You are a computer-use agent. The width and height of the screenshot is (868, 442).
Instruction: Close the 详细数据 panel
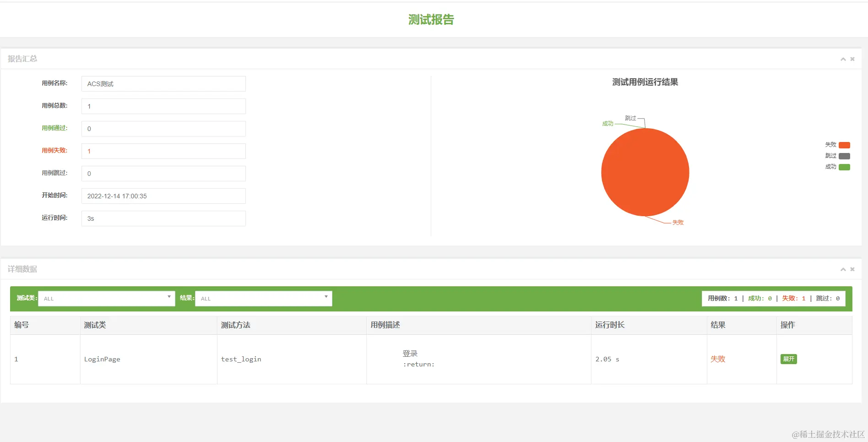tap(852, 269)
